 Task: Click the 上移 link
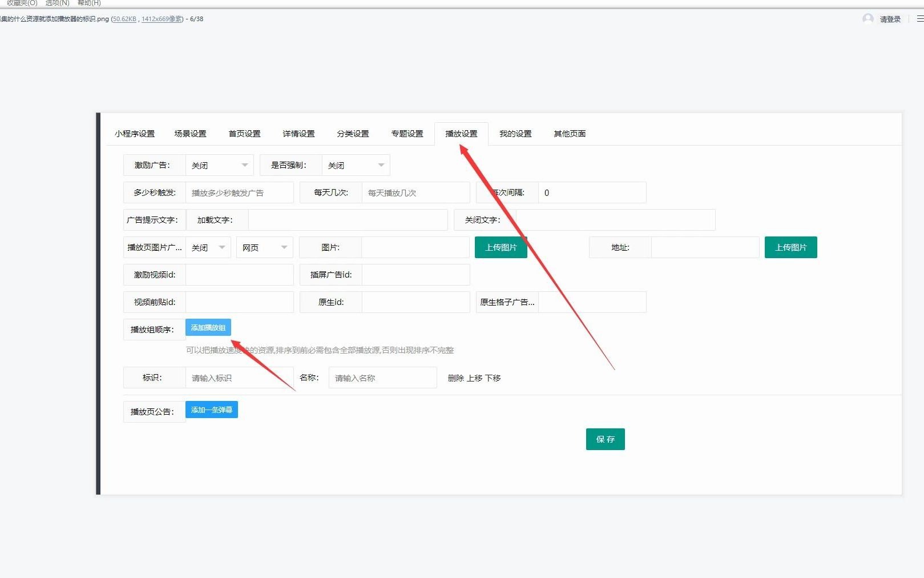(475, 378)
